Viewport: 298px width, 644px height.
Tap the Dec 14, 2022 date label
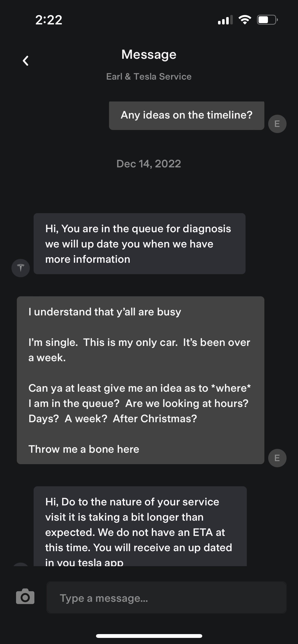149,164
